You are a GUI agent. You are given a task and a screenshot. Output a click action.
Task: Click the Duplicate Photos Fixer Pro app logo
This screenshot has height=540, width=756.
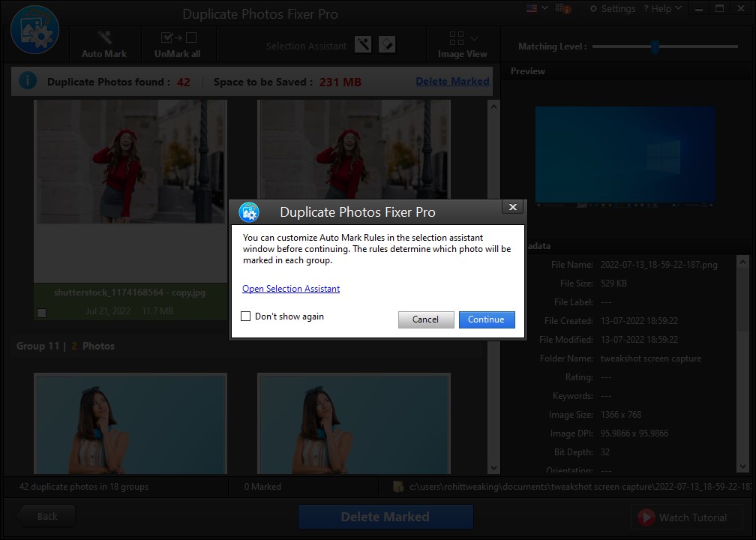point(34,29)
